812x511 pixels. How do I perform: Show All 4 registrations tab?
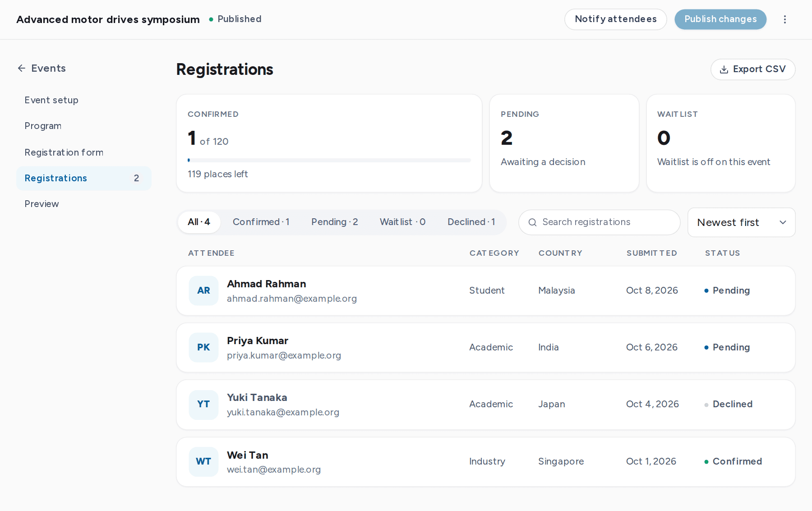tap(199, 222)
